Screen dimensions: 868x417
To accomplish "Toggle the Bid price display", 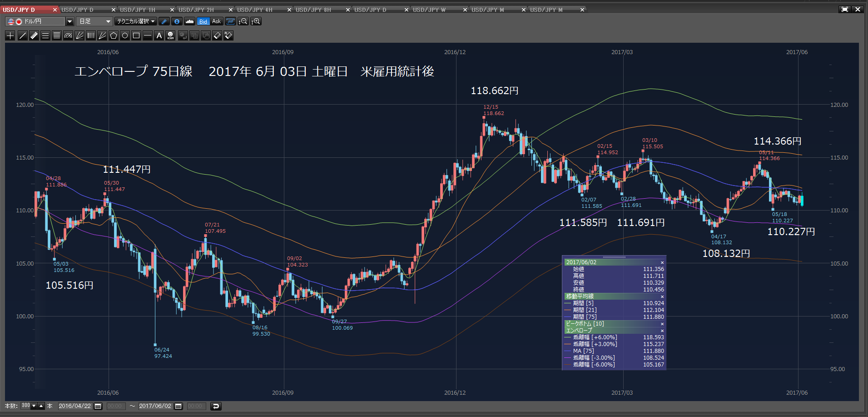I will 203,21.
